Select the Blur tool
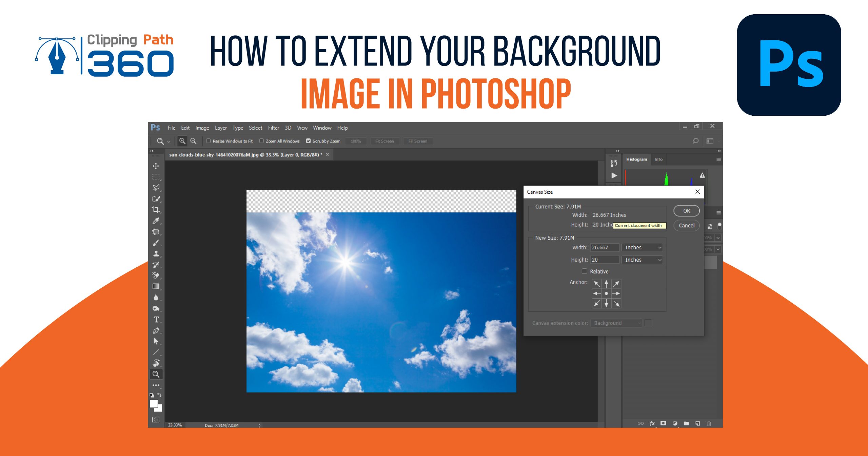This screenshot has width=868, height=456. tap(156, 298)
